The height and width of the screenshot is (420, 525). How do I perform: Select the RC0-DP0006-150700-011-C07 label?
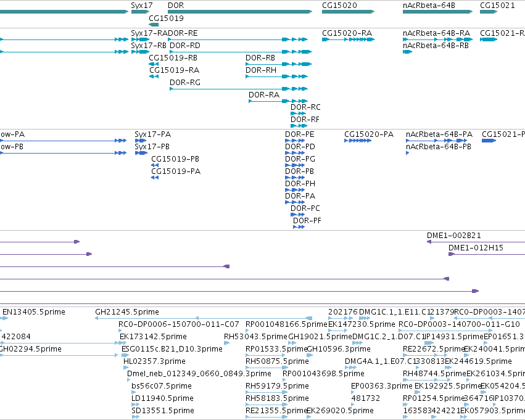point(179,324)
